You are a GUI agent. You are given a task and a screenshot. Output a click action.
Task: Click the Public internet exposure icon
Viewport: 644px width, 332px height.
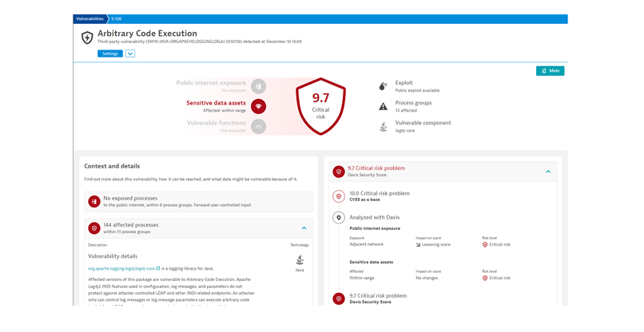[258, 85]
